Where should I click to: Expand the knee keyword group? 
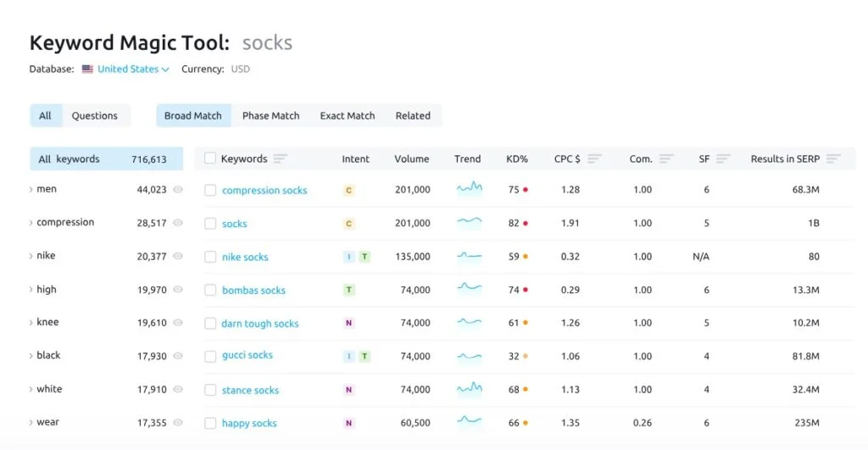pyautogui.click(x=31, y=322)
